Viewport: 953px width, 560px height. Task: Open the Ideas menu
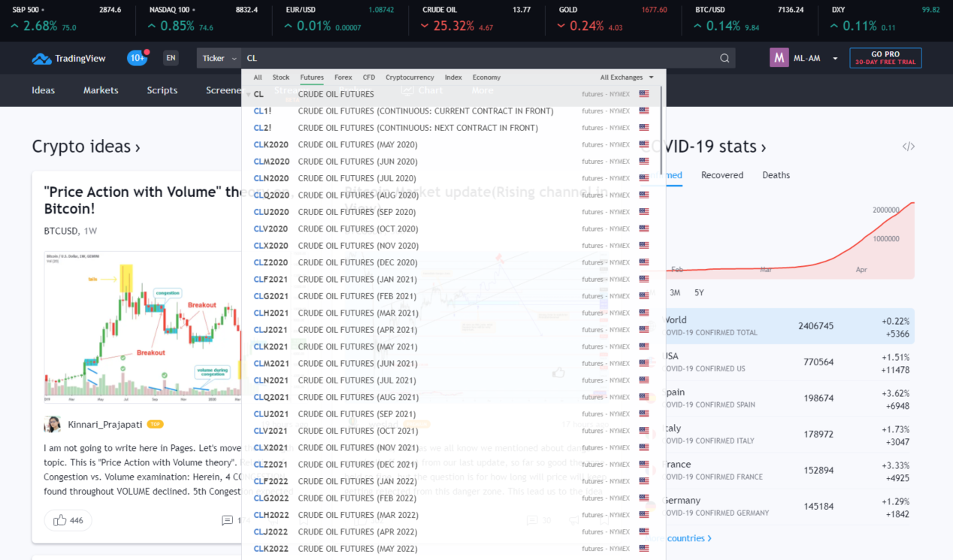coord(44,90)
